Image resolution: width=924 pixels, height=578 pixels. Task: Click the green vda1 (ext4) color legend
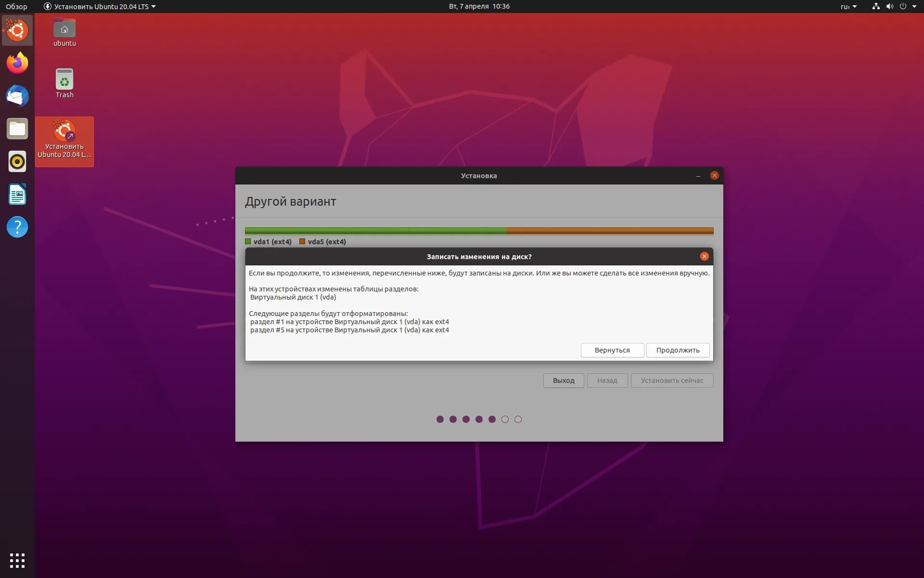tap(248, 241)
